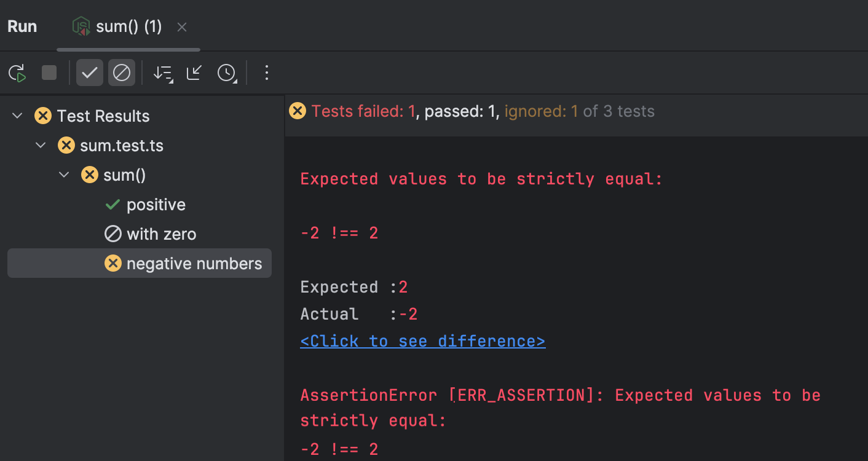Click 'Tests failed: 1' status text

click(363, 111)
